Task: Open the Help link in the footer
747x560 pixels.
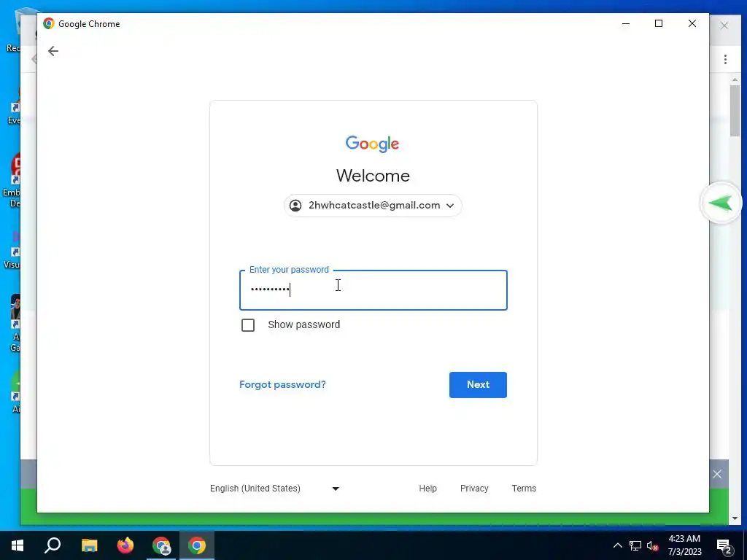Action: 427,489
